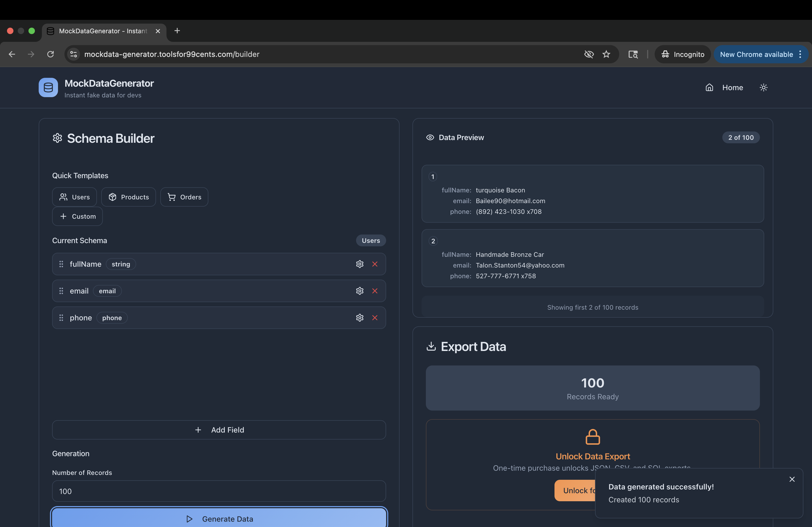812x527 pixels.
Task: Click the browser back arrow
Action: click(x=12, y=54)
